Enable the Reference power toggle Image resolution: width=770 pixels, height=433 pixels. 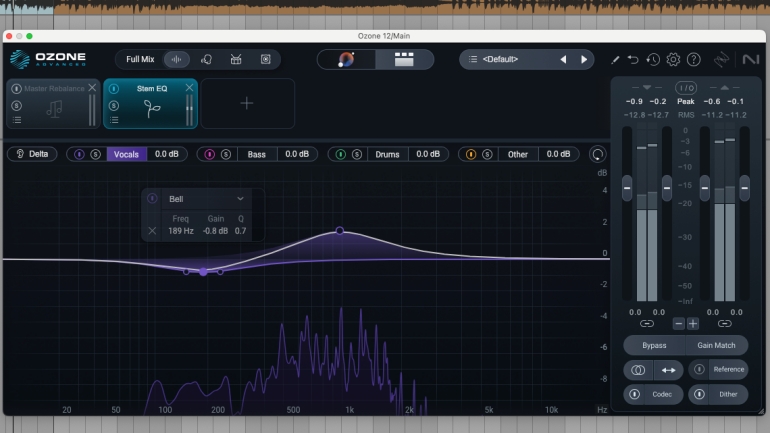point(699,369)
